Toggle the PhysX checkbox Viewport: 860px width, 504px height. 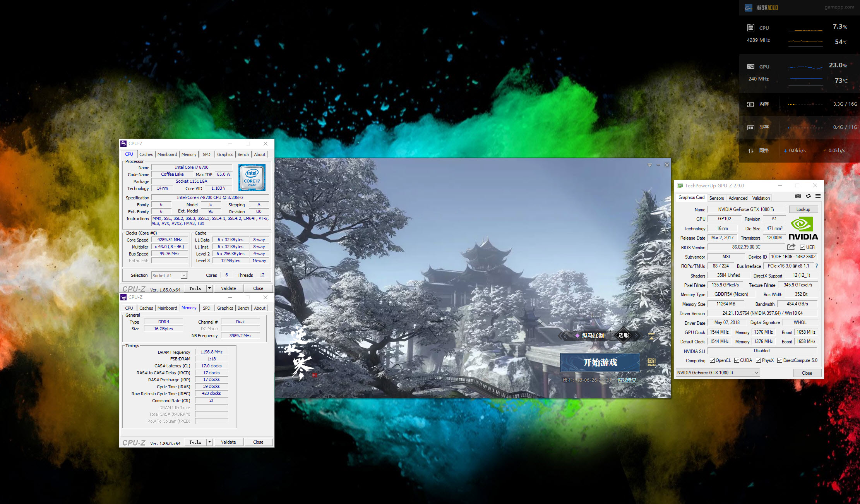point(758,360)
